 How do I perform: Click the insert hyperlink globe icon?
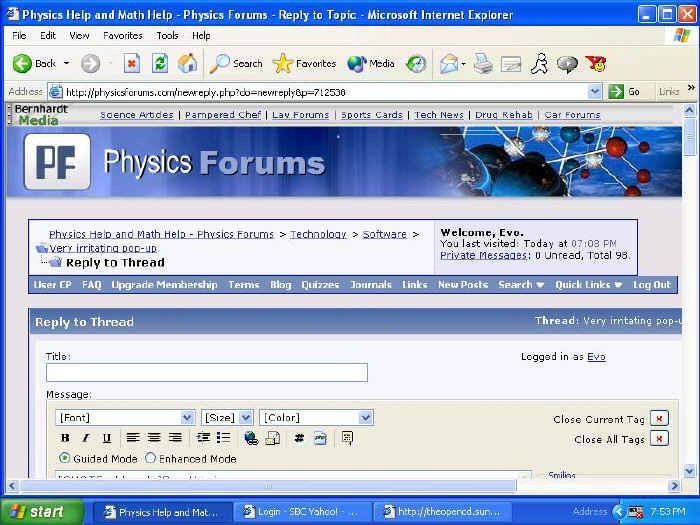251,438
